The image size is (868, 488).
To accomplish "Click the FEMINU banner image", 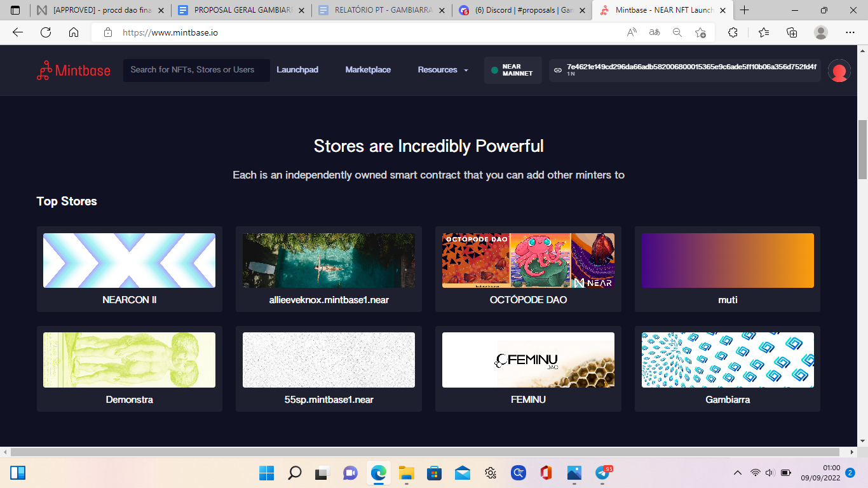I will (x=529, y=360).
